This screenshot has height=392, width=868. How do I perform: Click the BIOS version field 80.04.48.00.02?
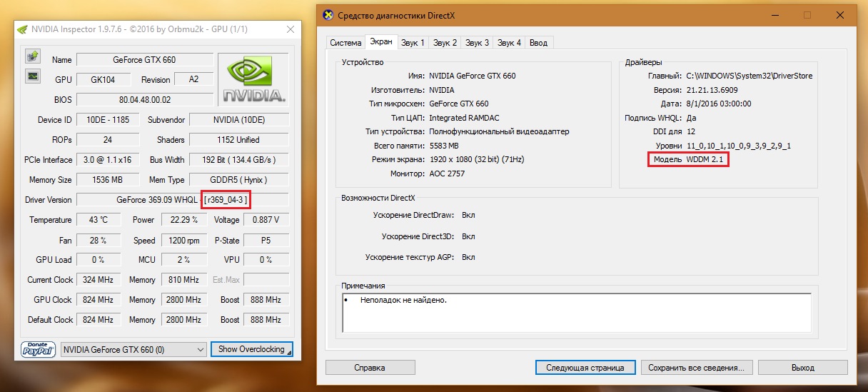point(144,100)
